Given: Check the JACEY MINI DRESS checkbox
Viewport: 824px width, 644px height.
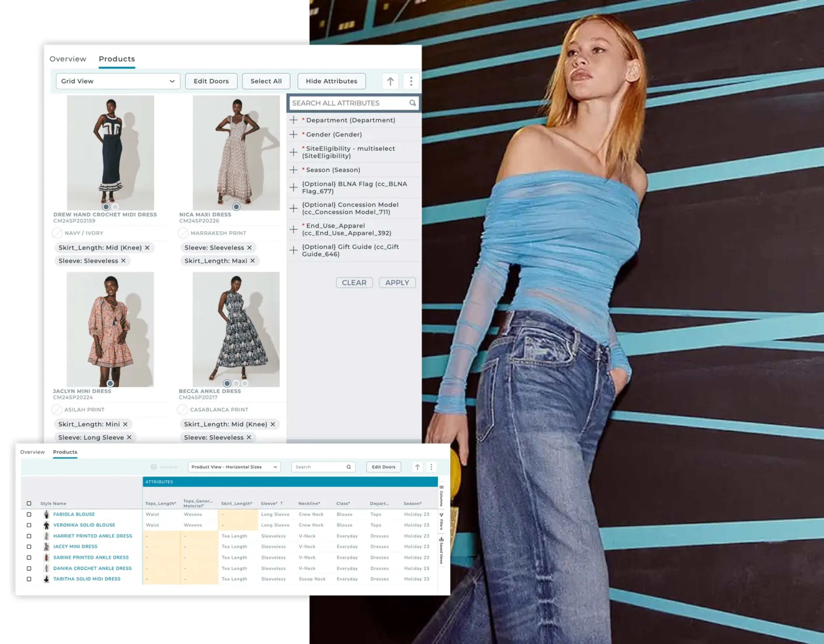Looking at the screenshot, I should 29,546.
